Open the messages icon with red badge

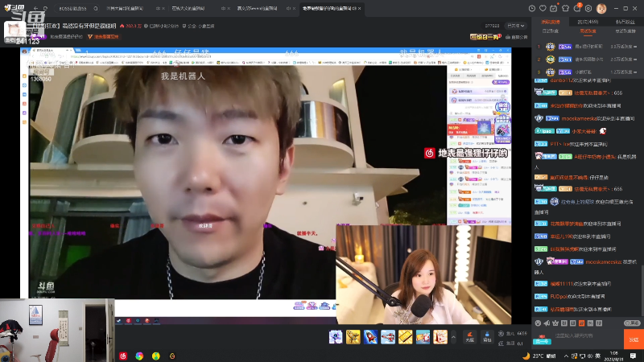pos(577,7)
